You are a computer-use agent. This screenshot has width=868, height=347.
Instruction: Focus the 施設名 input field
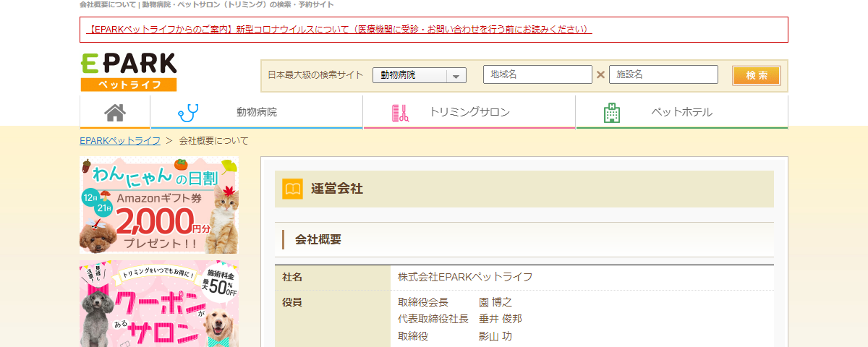tap(663, 74)
